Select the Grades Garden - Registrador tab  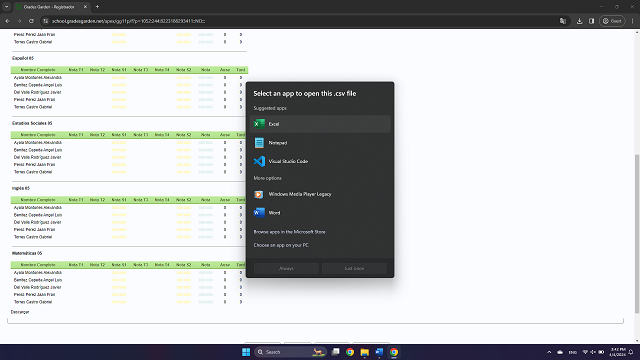[x=49, y=7]
